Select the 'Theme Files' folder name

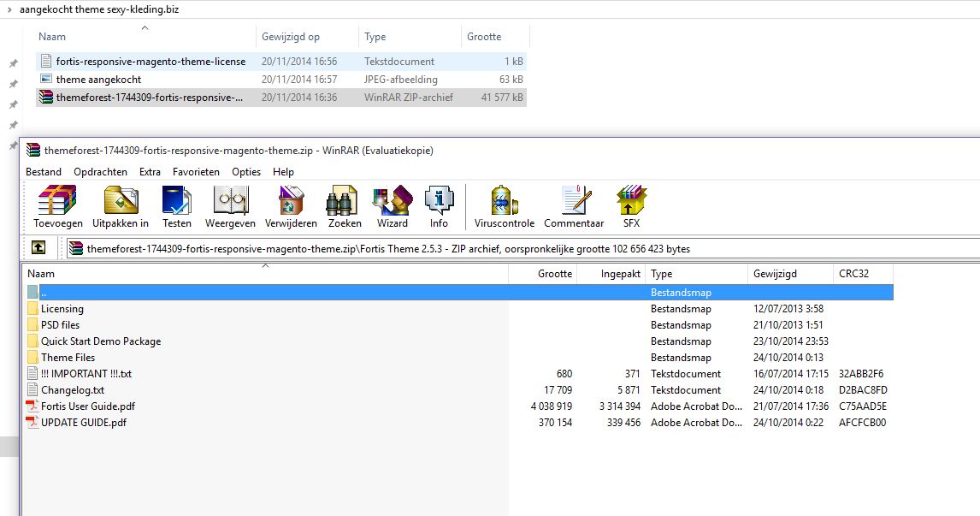[x=68, y=357]
